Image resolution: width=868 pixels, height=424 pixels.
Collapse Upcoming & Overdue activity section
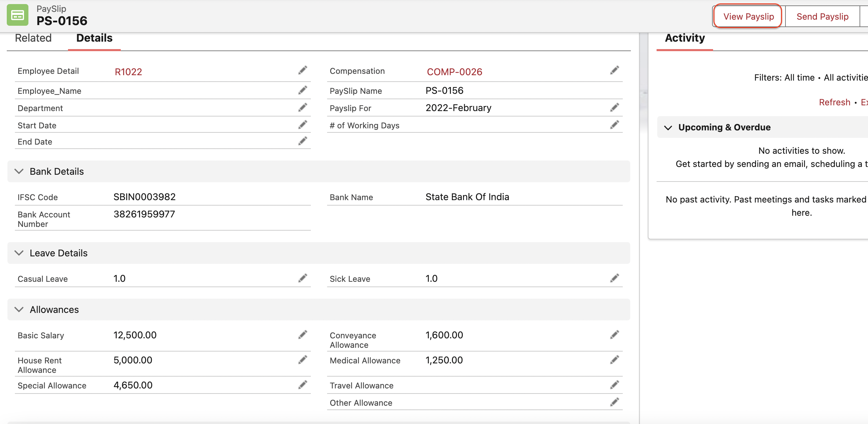(668, 128)
